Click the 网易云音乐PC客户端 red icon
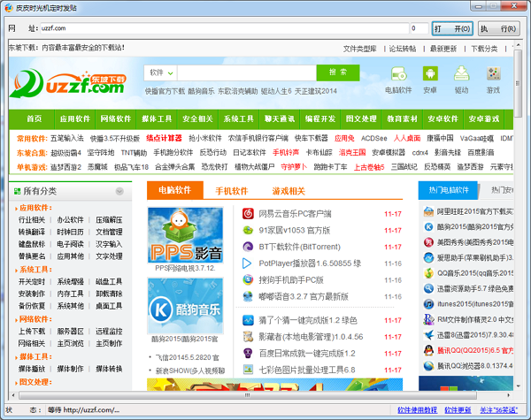The width and height of the screenshot is (531, 420). coord(248,214)
